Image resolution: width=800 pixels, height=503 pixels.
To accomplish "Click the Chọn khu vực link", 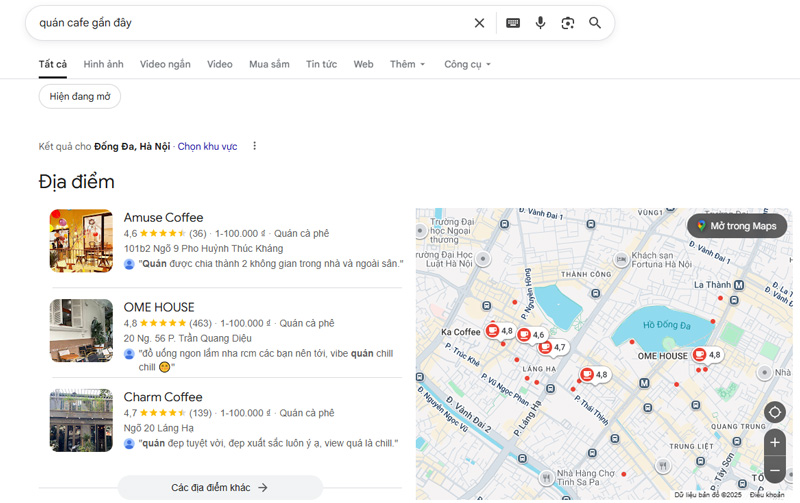I will [x=207, y=146].
